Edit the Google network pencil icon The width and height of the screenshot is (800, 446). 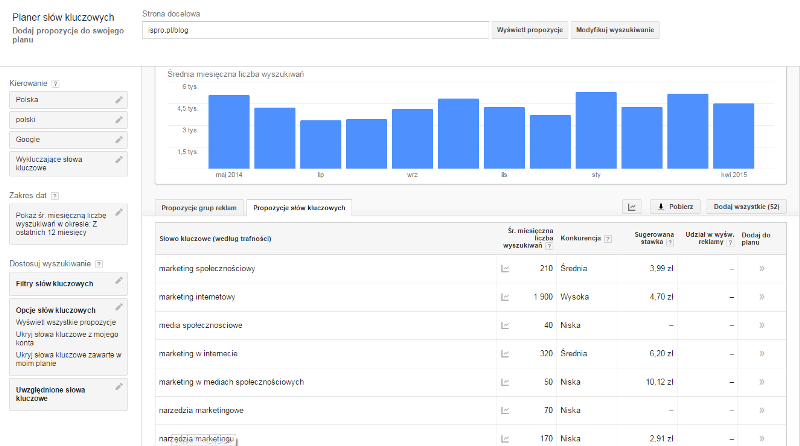click(x=119, y=139)
